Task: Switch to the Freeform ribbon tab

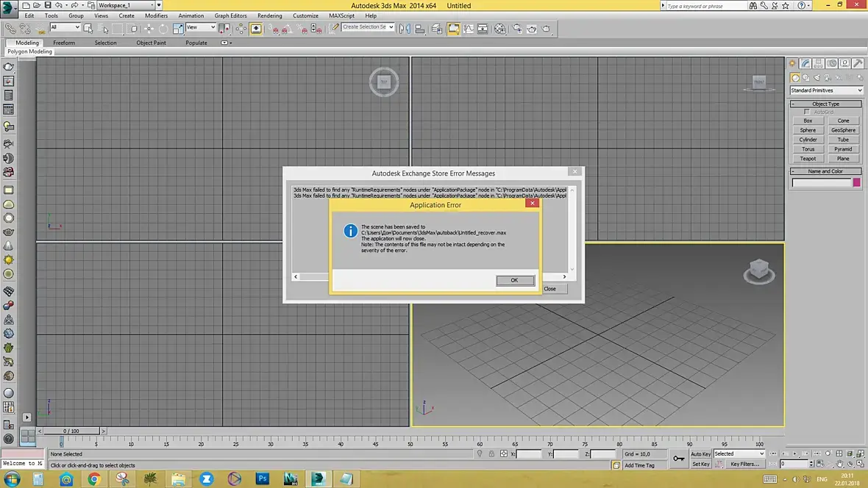Action: point(64,43)
